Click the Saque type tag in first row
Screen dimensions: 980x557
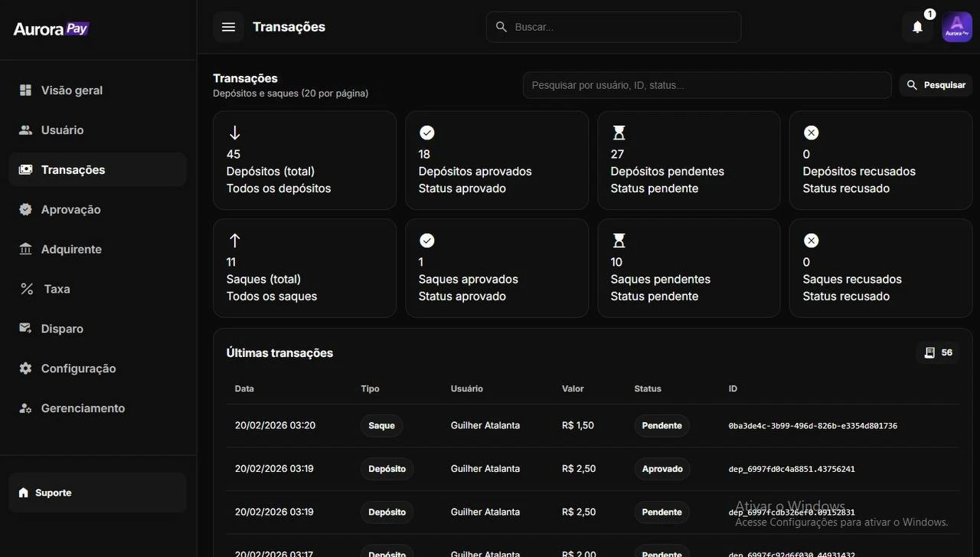tap(381, 425)
